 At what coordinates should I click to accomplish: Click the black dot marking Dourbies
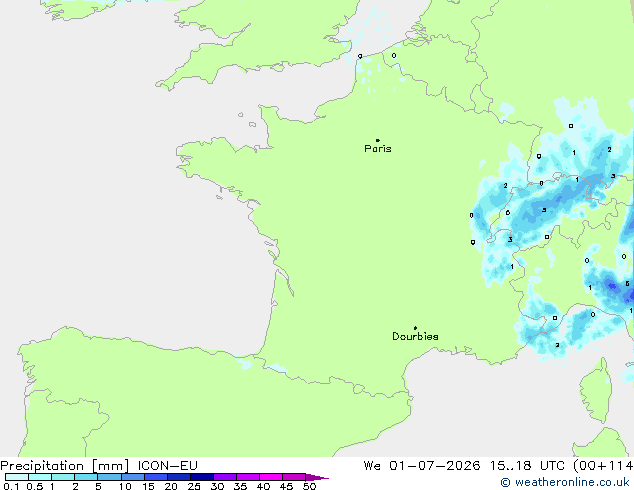click(x=415, y=328)
